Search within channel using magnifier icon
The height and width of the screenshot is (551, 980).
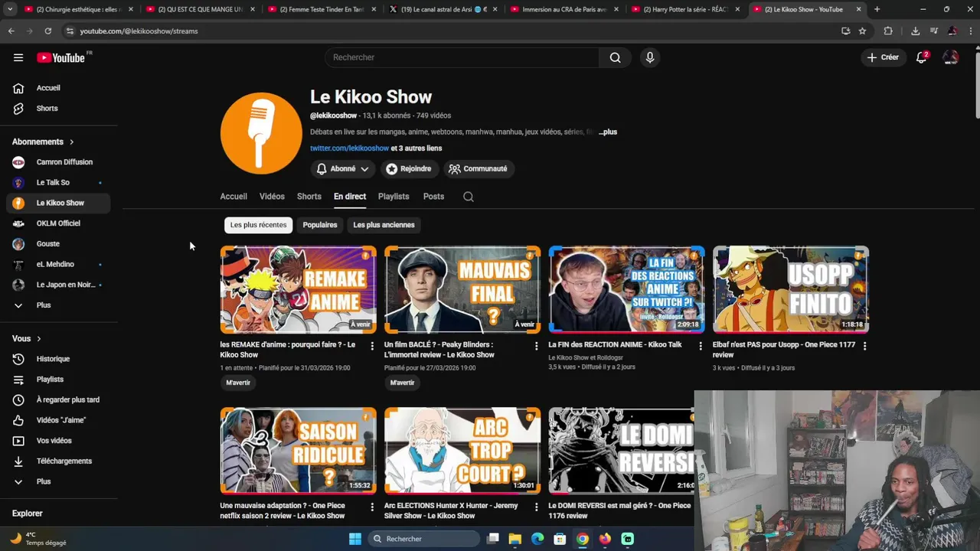[469, 197]
